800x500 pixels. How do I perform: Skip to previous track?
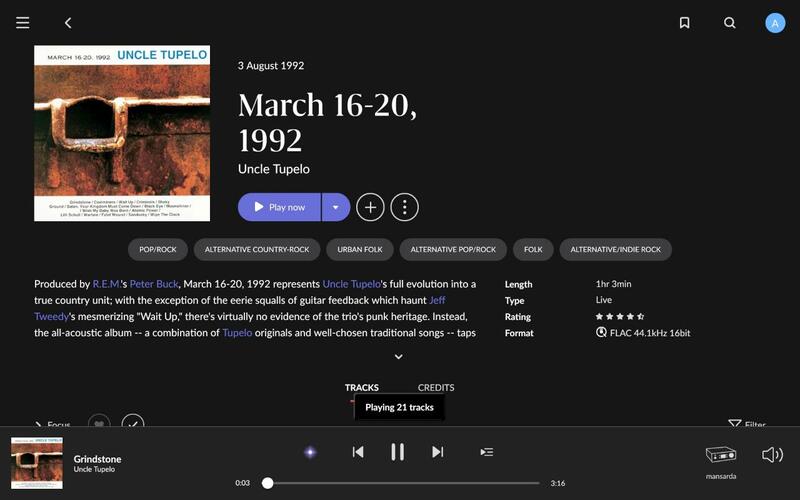358,452
